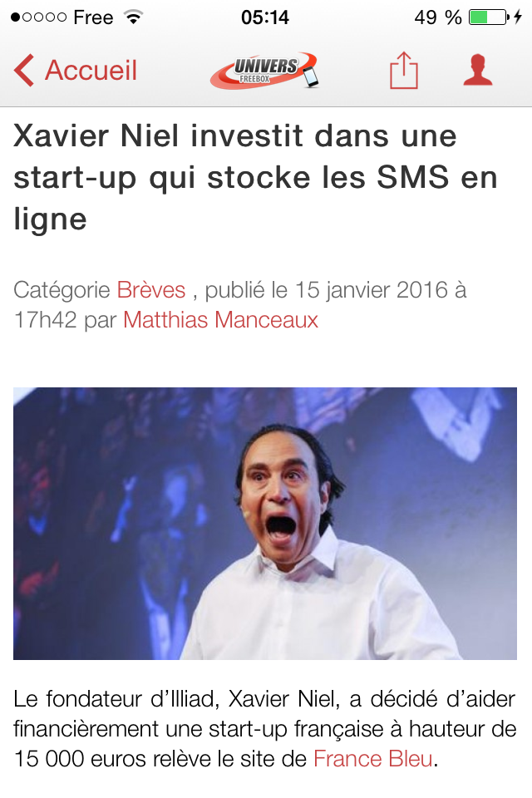Tap the paragraph about the Illiad founder

point(264,729)
